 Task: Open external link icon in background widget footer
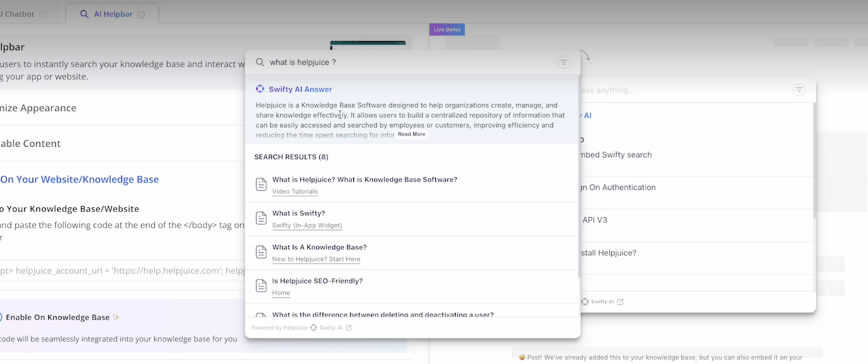[620, 302]
